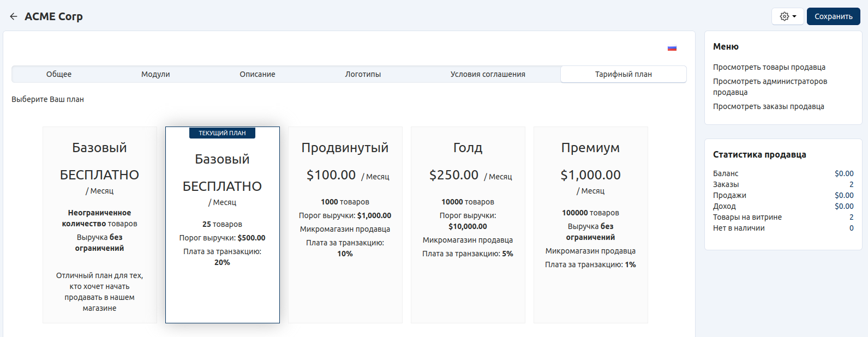Pick the Премиум $1,000.00 plan card
The image size is (868, 337).
590,225
